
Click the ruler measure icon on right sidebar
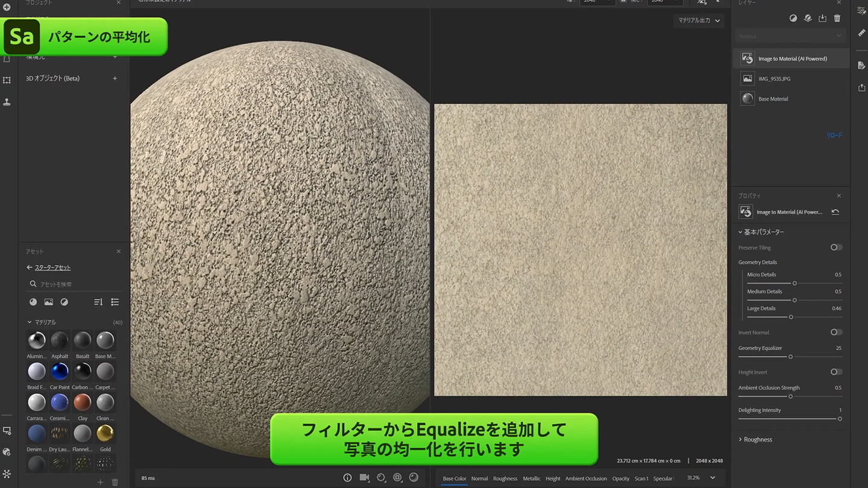861,33
